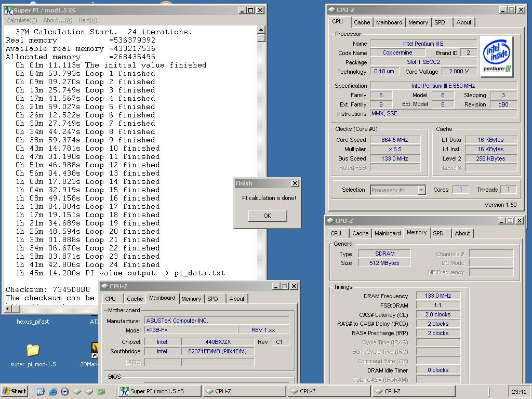Open the About menu in Super PI

click(58, 20)
